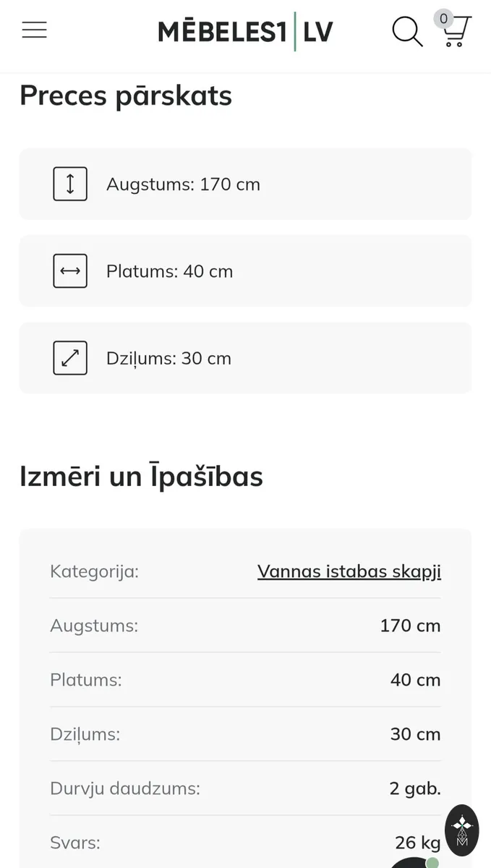Click the cart item count badge

443,19
